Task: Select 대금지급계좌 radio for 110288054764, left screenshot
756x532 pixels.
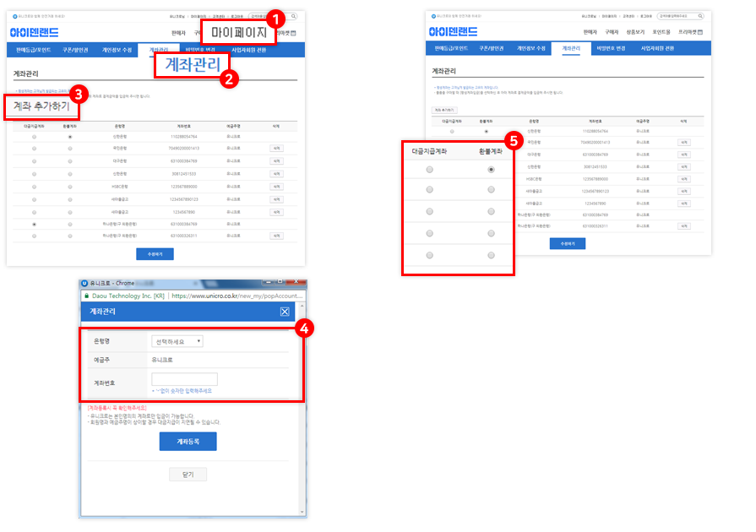Action: [x=35, y=137]
